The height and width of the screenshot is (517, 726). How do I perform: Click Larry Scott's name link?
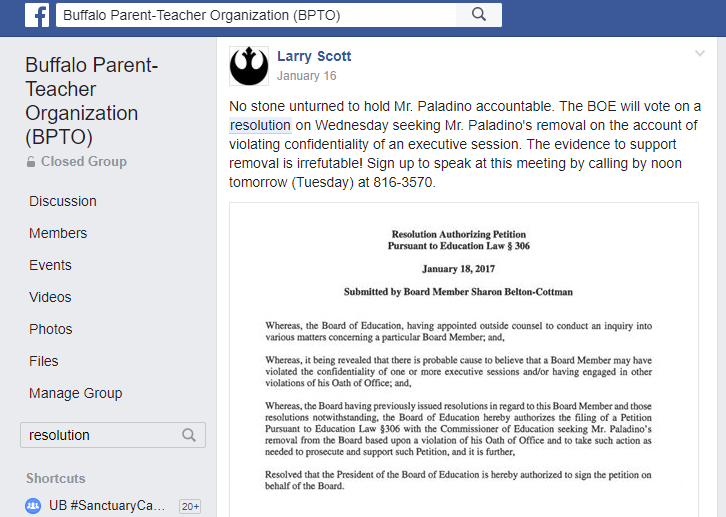pyautogui.click(x=314, y=56)
